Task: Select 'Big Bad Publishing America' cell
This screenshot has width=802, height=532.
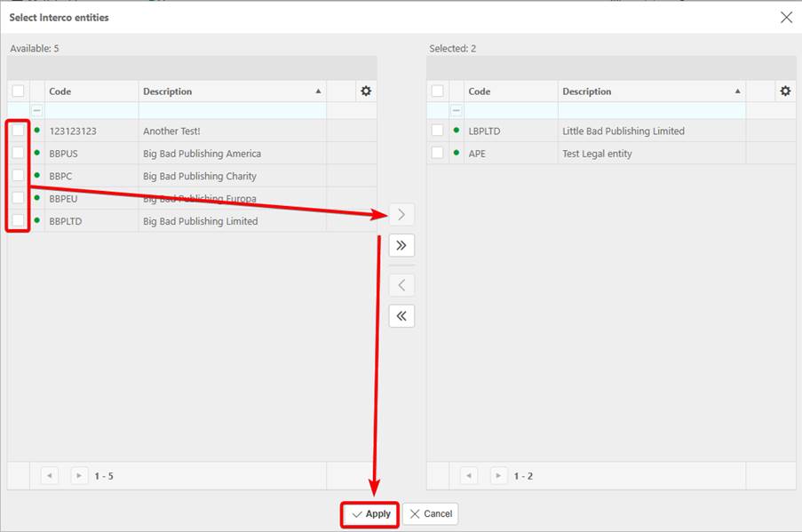Action: pos(232,154)
